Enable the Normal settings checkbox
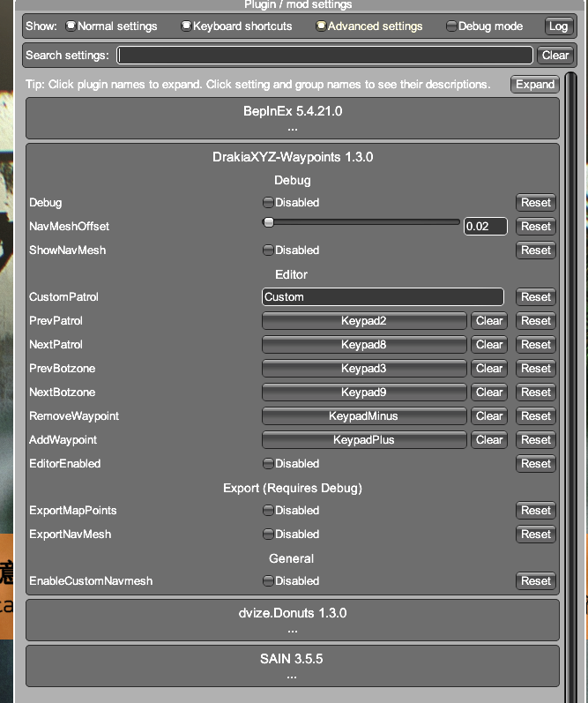588x703 pixels. click(x=71, y=26)
